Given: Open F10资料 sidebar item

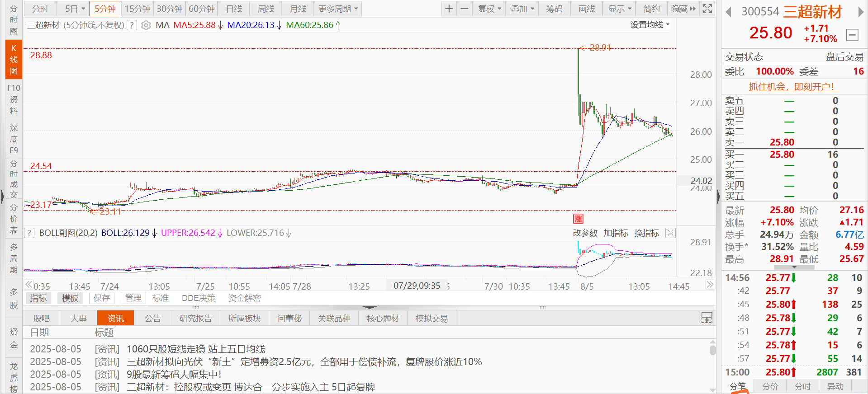Looking at the screenshot, I should pos(14,99).
